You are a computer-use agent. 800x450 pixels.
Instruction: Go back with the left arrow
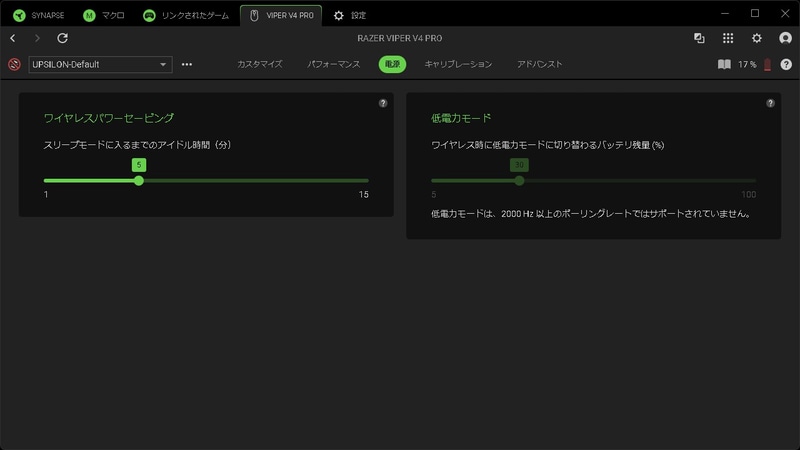pyautogui.click(x=13, y=38)
